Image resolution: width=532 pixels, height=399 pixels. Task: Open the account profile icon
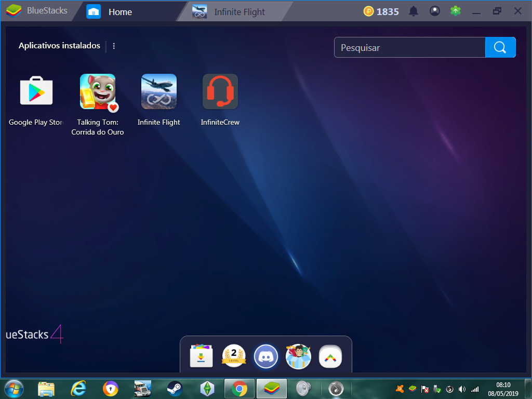pyautogui.click(x=435, y=11)
